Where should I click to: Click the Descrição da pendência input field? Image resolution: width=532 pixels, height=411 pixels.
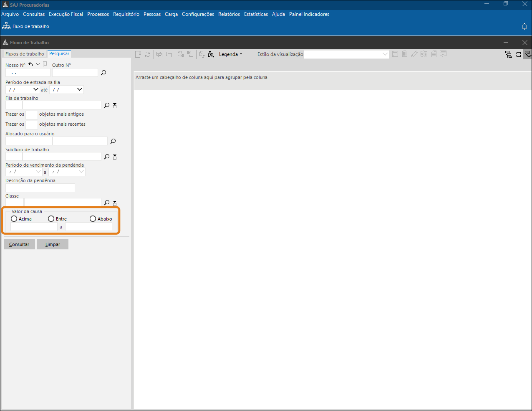click(x=40, y=188)
